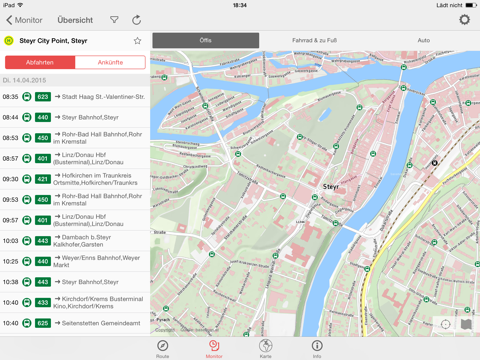Select the Öffis transport tab
The image size is (480, 360).
(206, 40)
